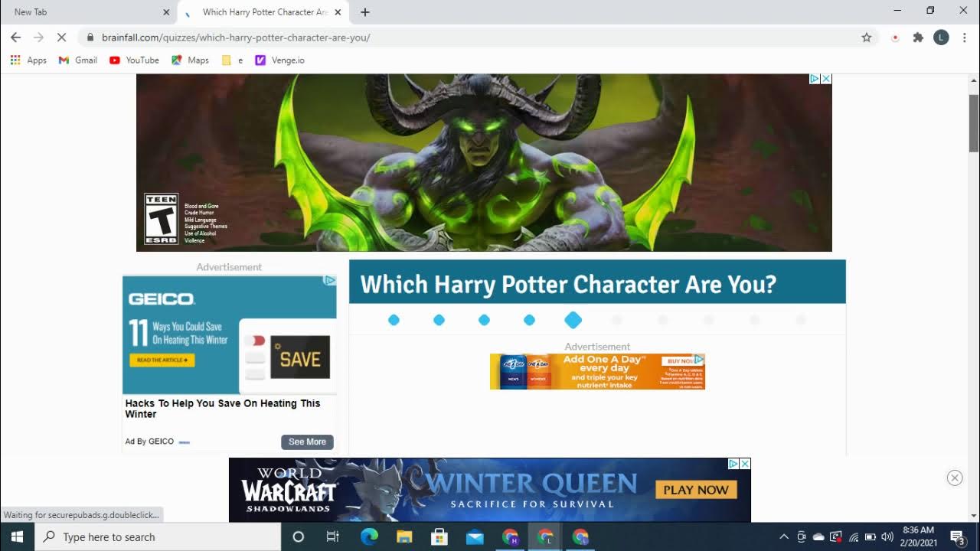Click the taskbar search box

pyautogui.click(x=158, y=537)
